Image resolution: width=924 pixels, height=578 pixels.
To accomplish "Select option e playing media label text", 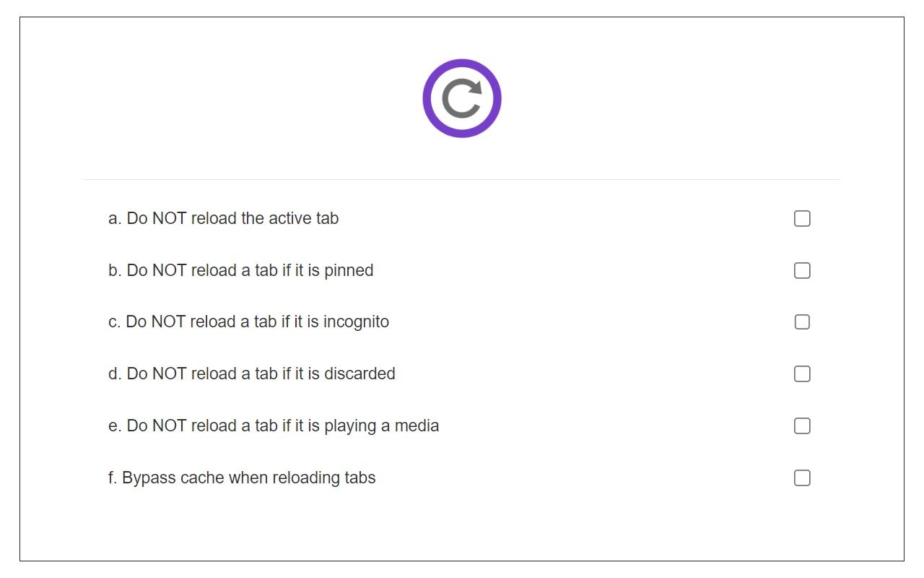I will pyautogui.click(x=273, y=426).
